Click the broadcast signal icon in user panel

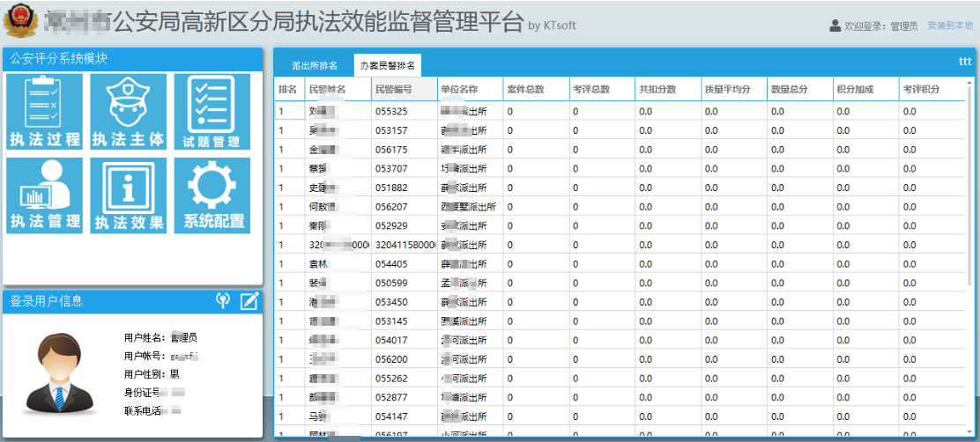(224, 301)
